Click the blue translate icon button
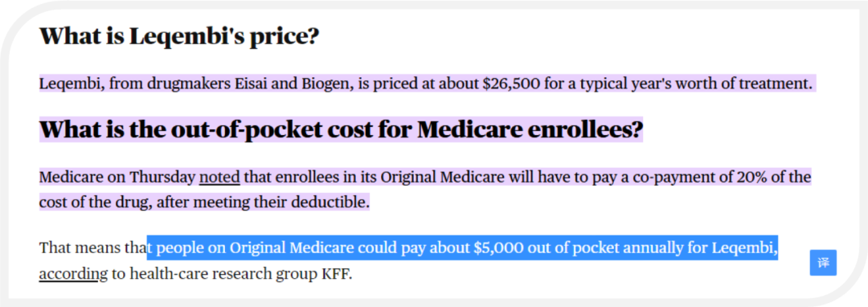868x307 pixels. (x=823, y=263)
